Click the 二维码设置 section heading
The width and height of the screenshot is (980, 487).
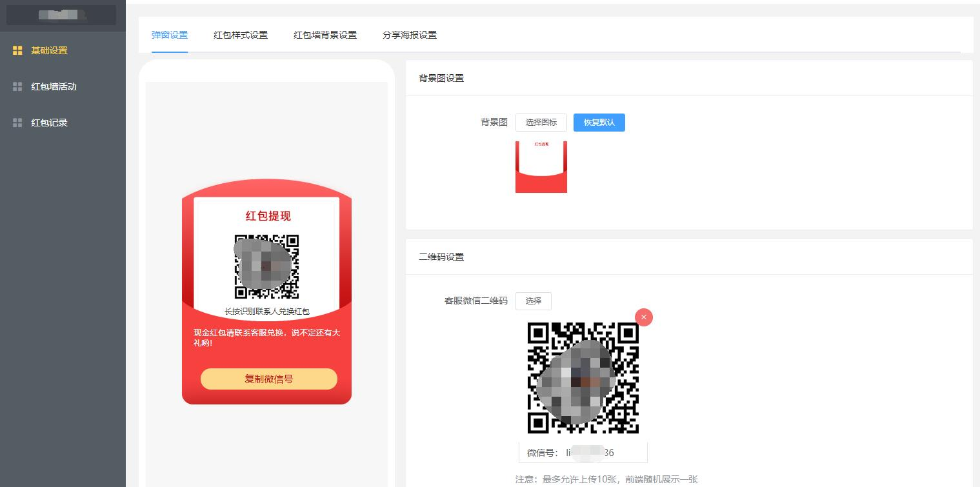click(441, 257)
